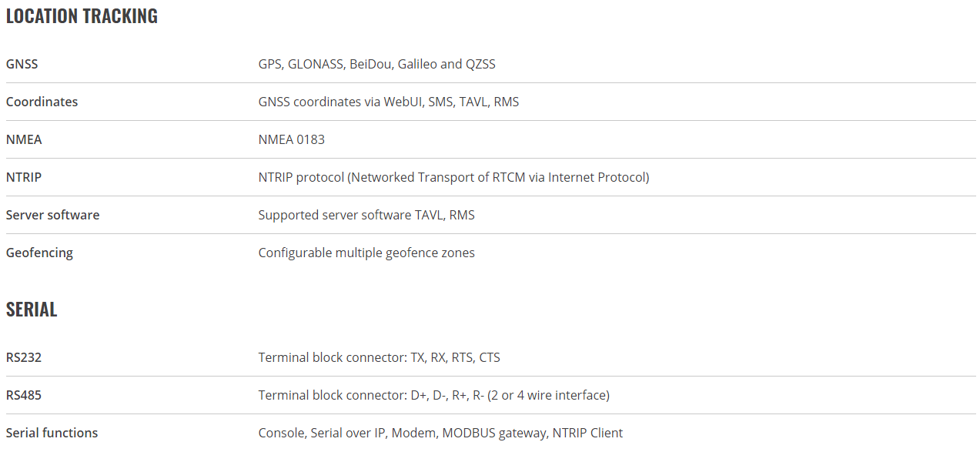Viewport: 980px width, 452px height.
Task: Click the MODBUS gateway, NTRIP Client text
Action: tap(533, 433)
